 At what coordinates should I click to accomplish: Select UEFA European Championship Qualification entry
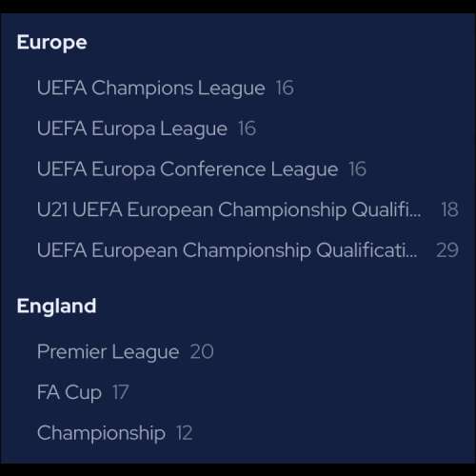coord(228,250)
